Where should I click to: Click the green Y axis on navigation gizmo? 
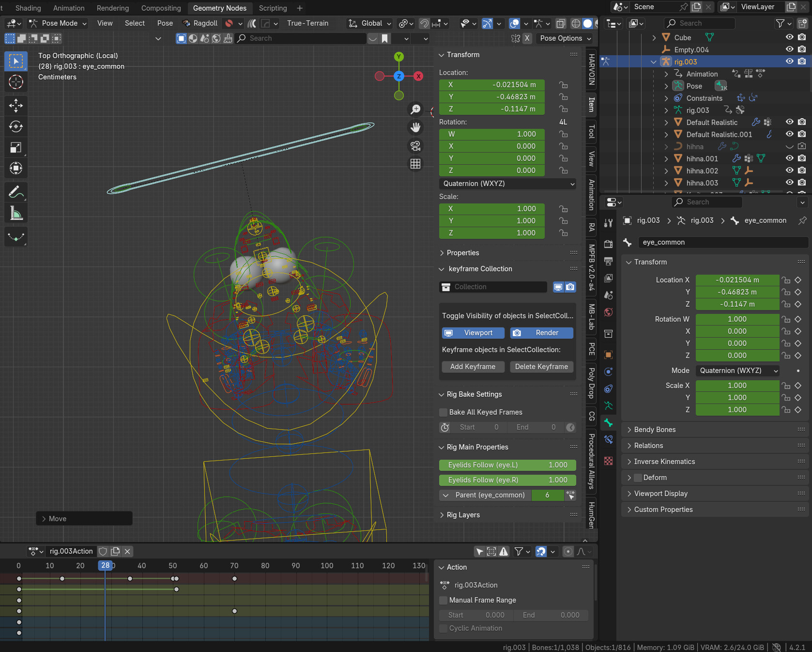point(398,57)
